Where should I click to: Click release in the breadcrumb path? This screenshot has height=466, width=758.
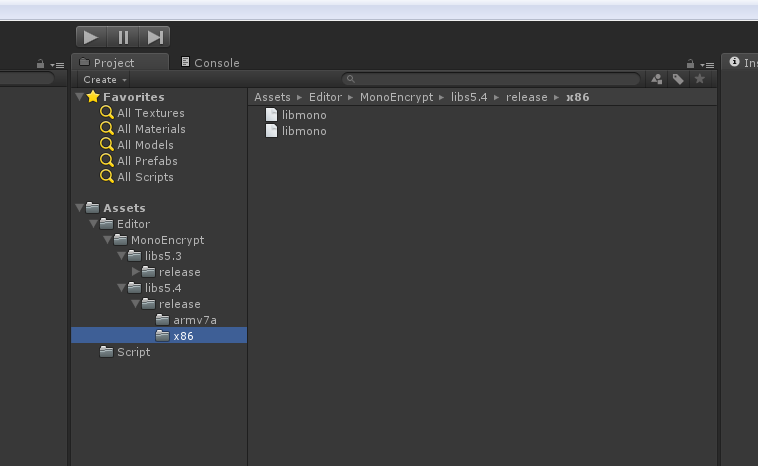(526, 97)
